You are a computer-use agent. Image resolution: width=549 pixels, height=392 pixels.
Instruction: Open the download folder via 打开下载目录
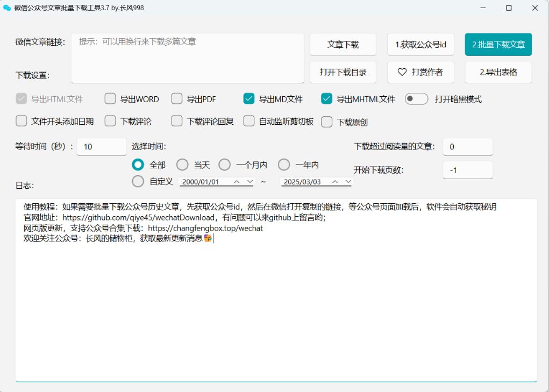point(343,72)
